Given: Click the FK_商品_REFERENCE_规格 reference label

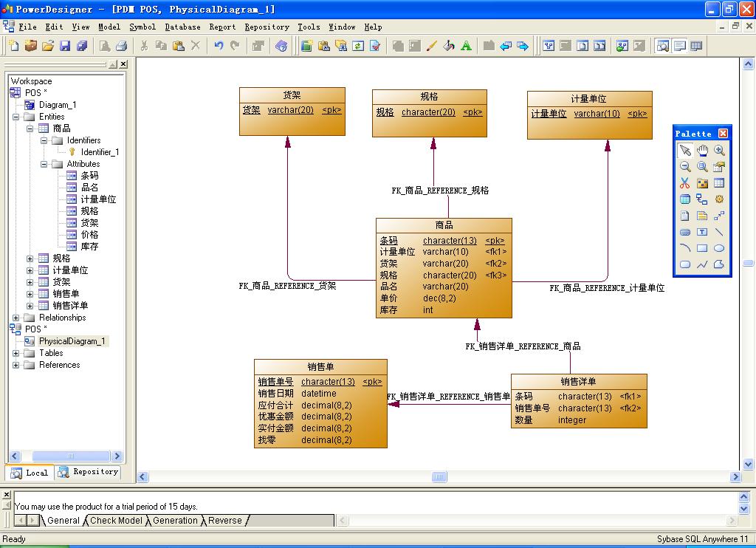Looking at the screenshot, I should pyautogui.click(x=440, y=191).
